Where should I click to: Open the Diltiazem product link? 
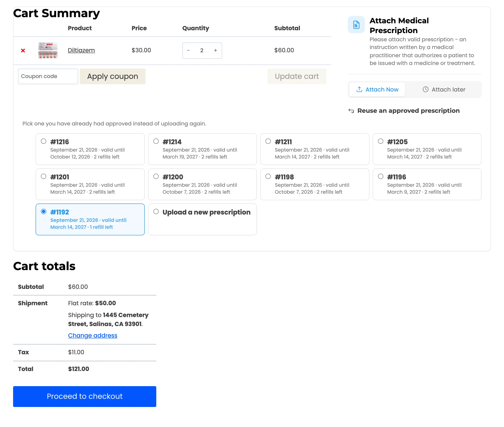pos(81,50)
